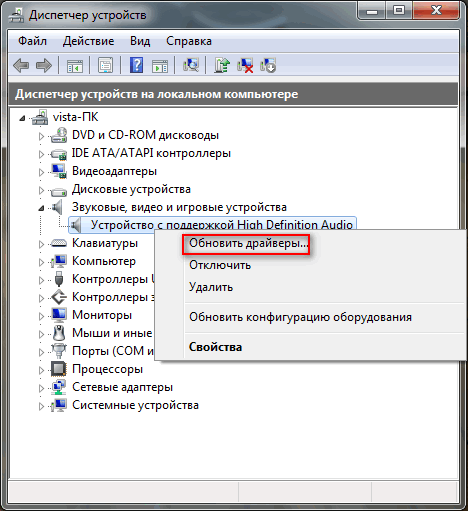Select the Системные устройства label
Viewport: 468px width, 511px height.
coord(135,405)
